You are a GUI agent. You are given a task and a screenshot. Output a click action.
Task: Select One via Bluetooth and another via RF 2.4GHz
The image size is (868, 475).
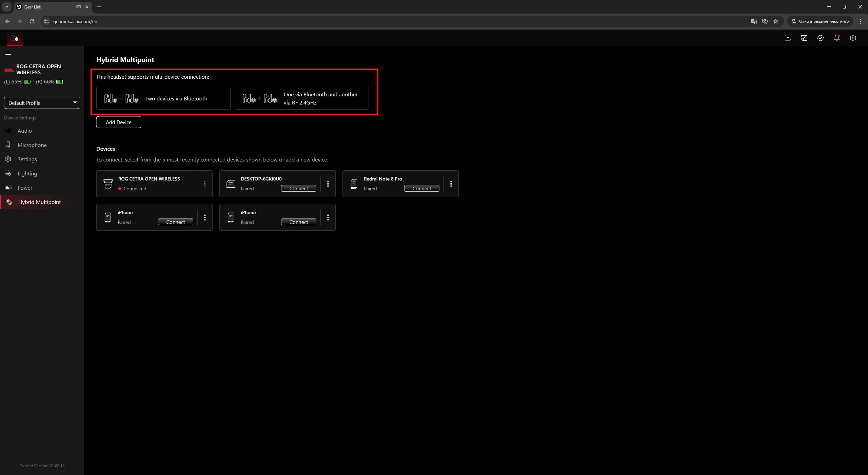(x=302, y=98)
